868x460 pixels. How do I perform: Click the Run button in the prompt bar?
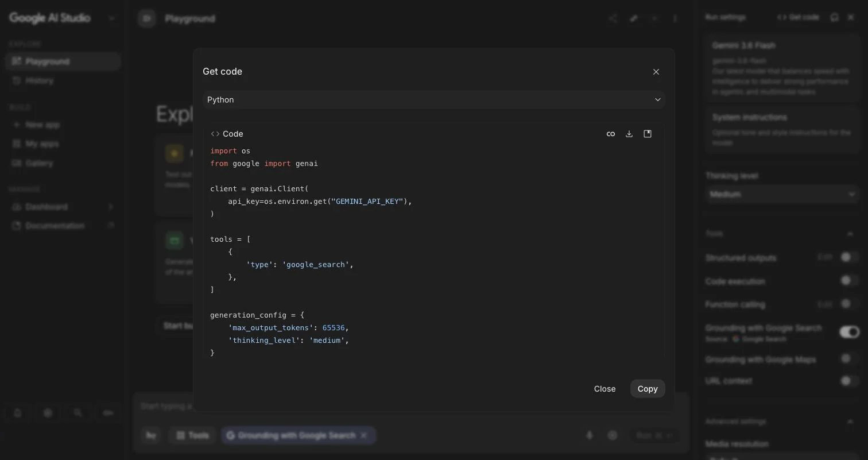pos(654,436)
